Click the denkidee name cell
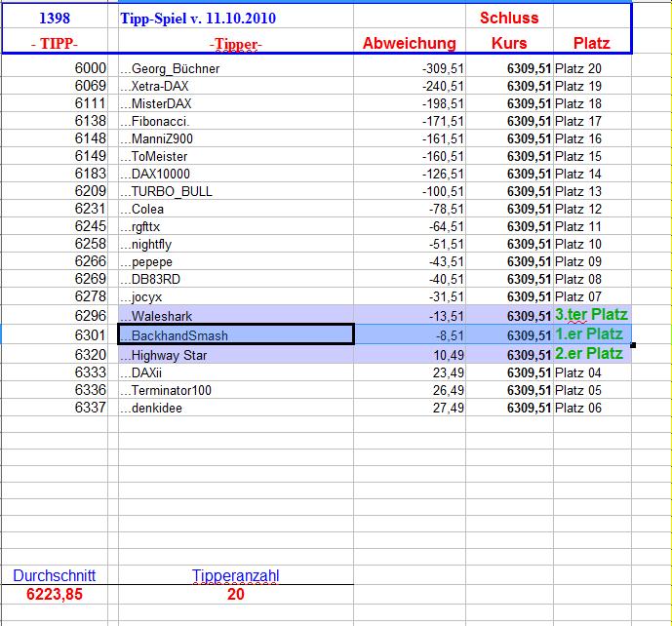 coord(236,408)
